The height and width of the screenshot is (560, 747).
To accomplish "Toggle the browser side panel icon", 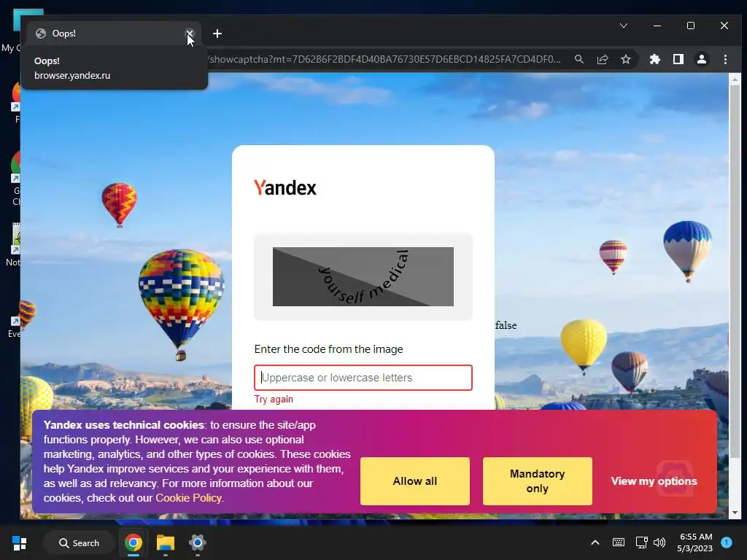I will [678, 59].
